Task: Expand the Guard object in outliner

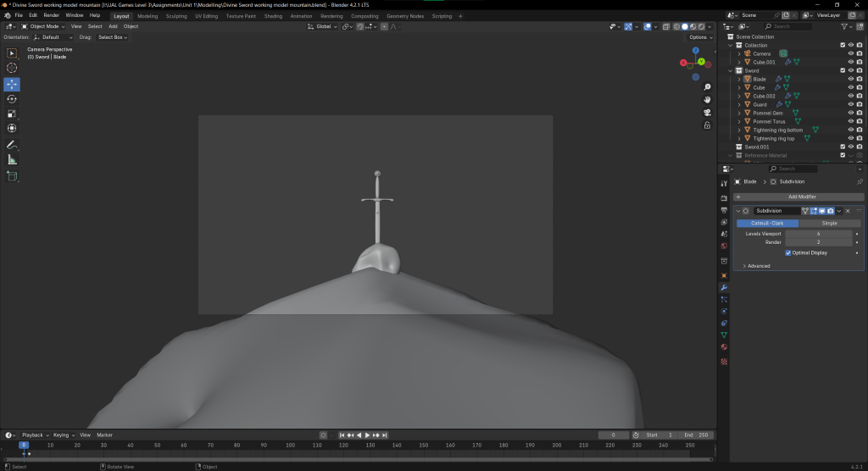Action: point(739,104)
